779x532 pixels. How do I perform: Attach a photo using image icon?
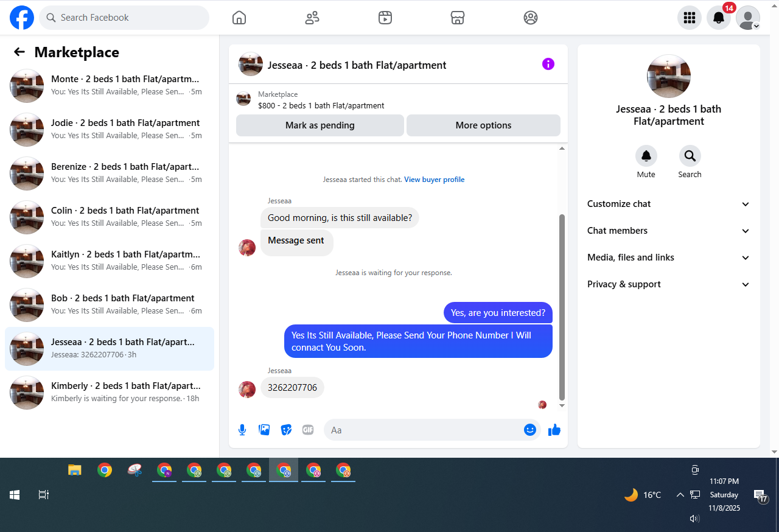click(x=264, y=430)
